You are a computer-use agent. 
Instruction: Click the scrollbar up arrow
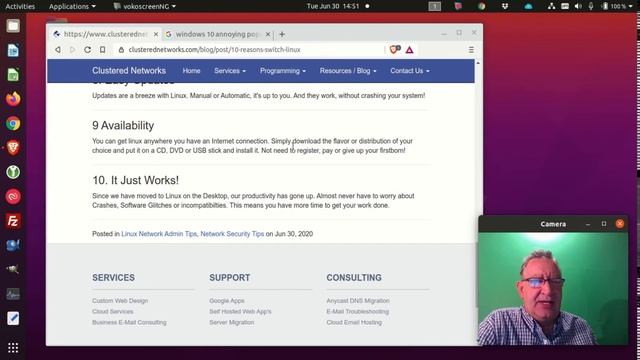[x=478, y=62]
